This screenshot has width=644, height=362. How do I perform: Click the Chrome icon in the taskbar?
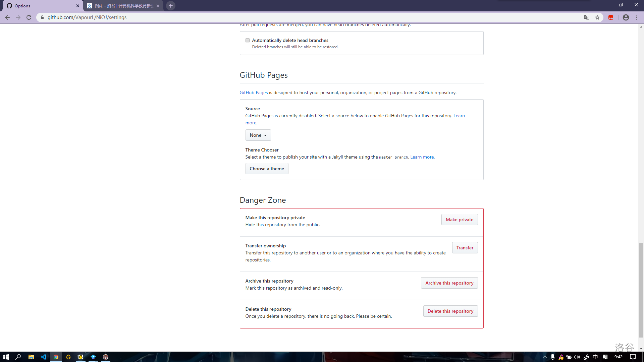click(56, 357)
